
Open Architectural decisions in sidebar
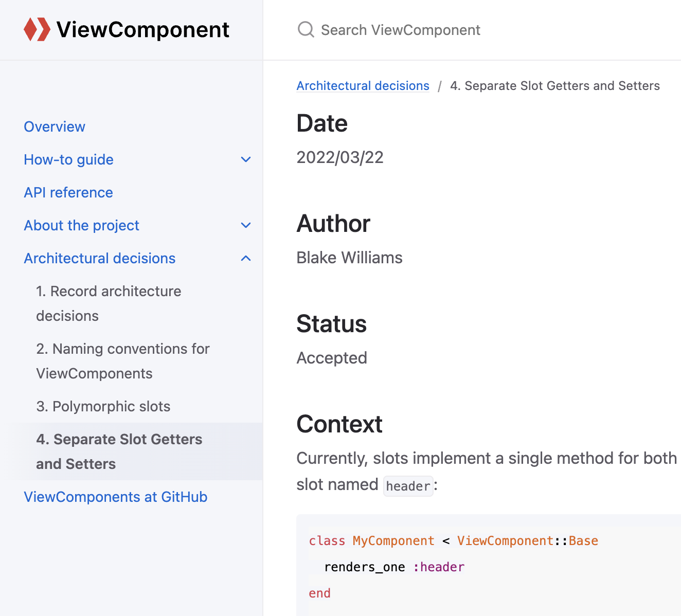coord(100,258)
